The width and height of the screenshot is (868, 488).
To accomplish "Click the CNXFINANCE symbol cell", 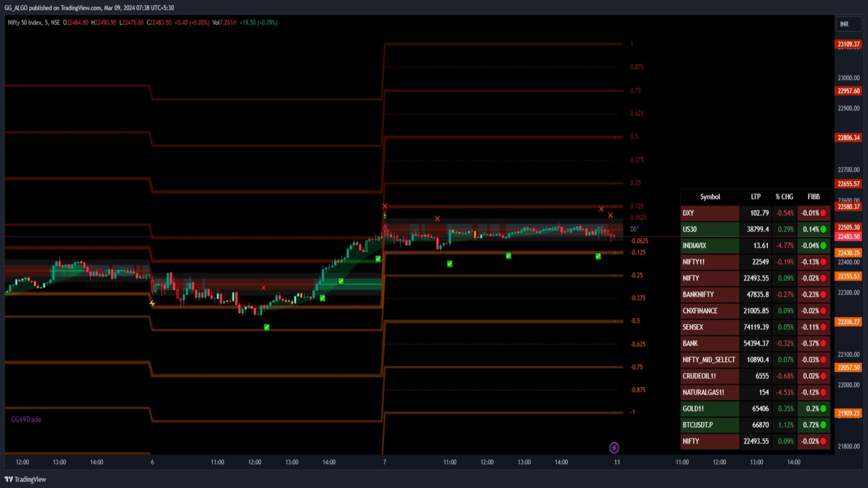I will point(710,311).
